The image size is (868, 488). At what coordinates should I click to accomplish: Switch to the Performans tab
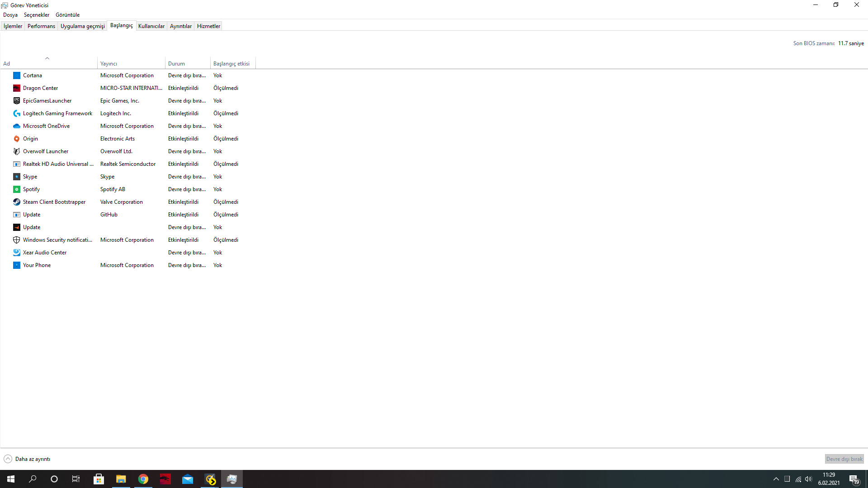pyautogui.click(x=41, y=26)
